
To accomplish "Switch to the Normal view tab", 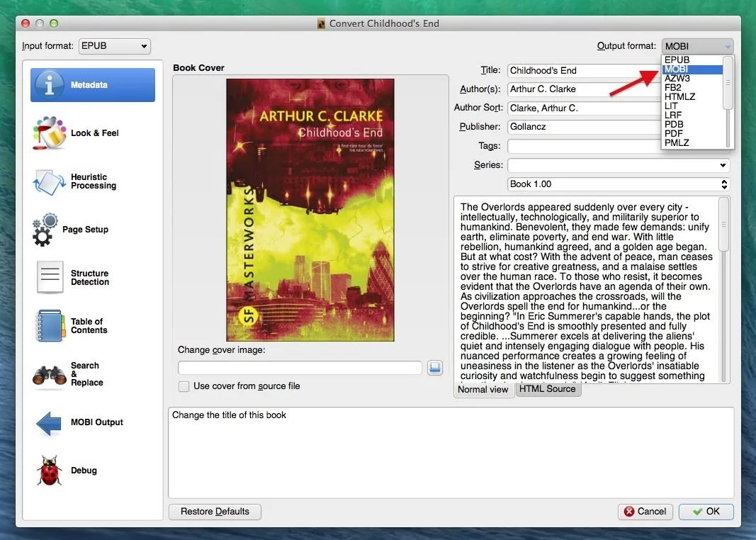I will click(483, 390).
